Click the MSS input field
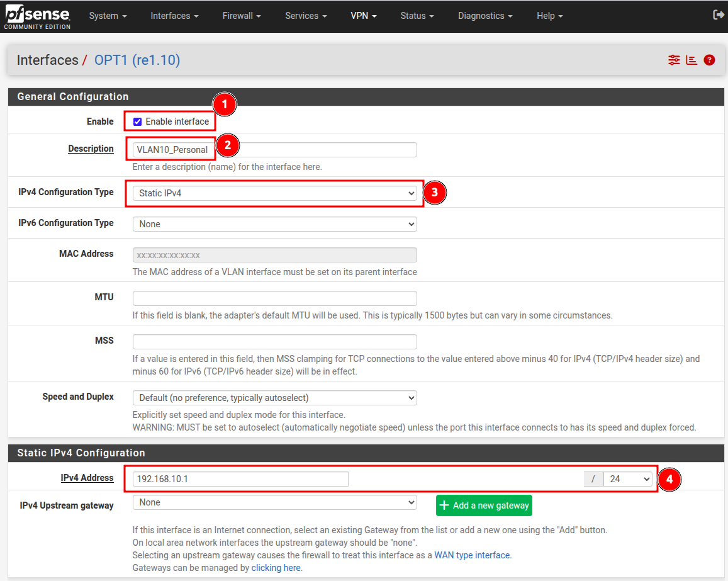The image size is (728, 581). pos(275,342)
